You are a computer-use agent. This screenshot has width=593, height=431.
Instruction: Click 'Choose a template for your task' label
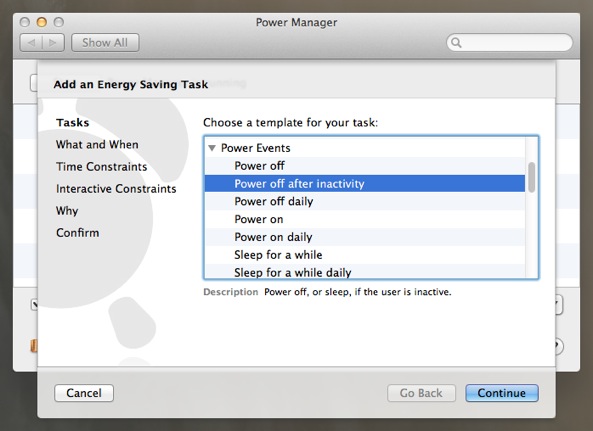(x=290, y=122)
